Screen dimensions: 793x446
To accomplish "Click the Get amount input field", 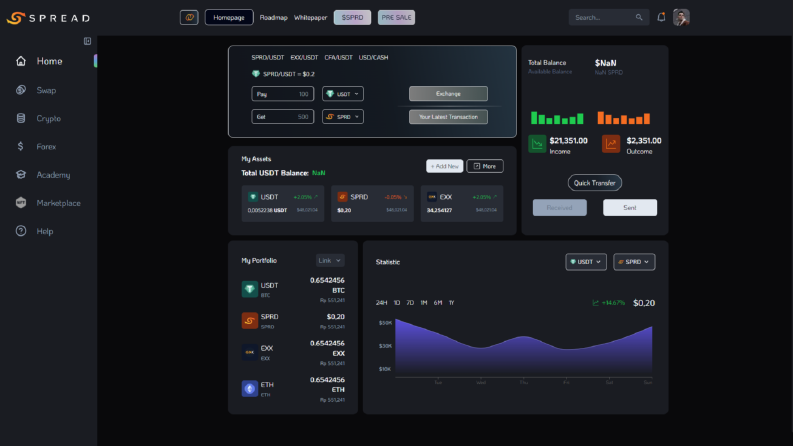I will click(283, 117).
